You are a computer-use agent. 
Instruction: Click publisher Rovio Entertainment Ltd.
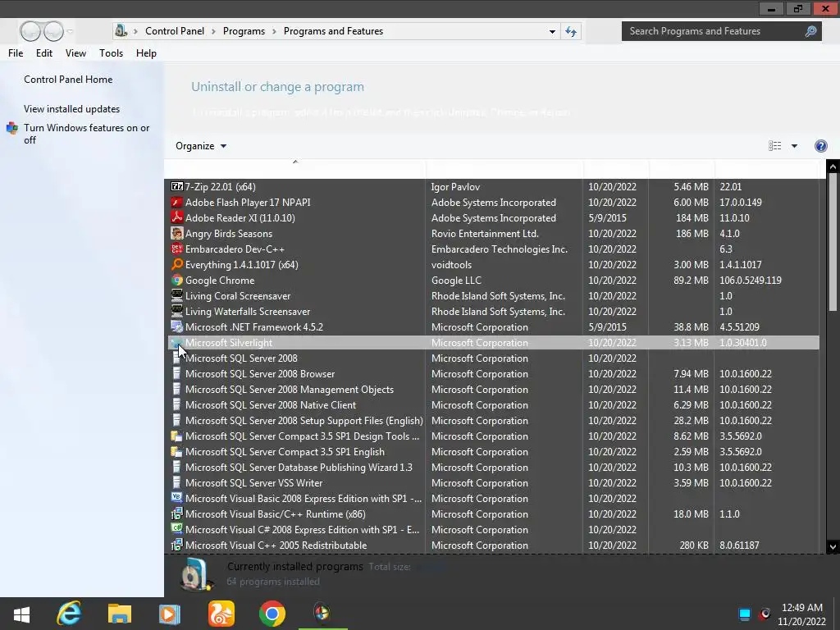click(485, 234)
